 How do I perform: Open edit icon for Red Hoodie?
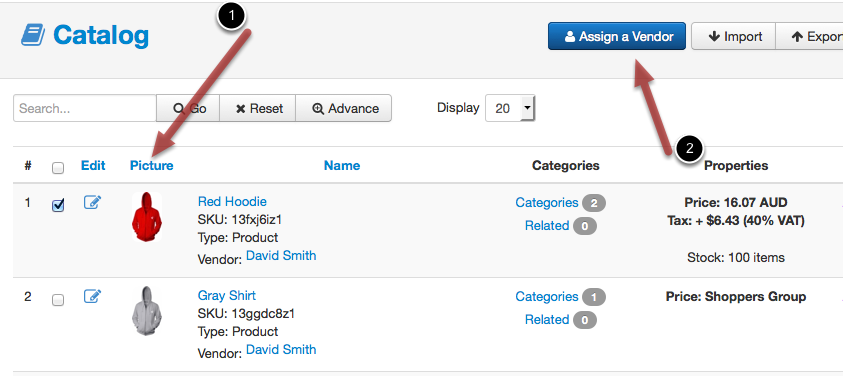coord(92,202)
